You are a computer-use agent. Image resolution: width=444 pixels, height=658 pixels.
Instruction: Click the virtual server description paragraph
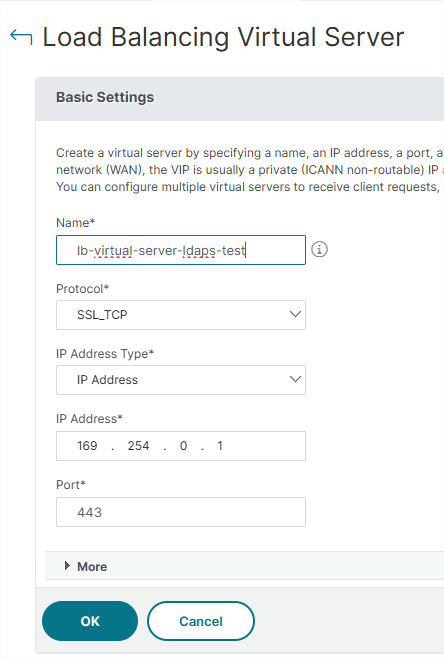[x=250, y=170]
